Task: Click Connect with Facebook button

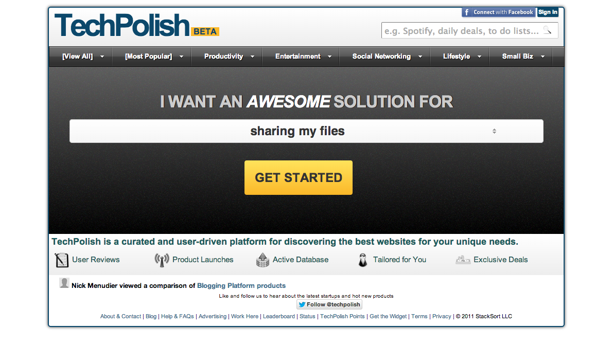Action: 499,12
